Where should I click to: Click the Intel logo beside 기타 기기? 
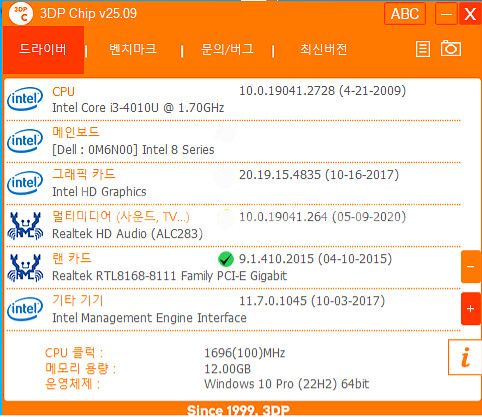point(25,309)
